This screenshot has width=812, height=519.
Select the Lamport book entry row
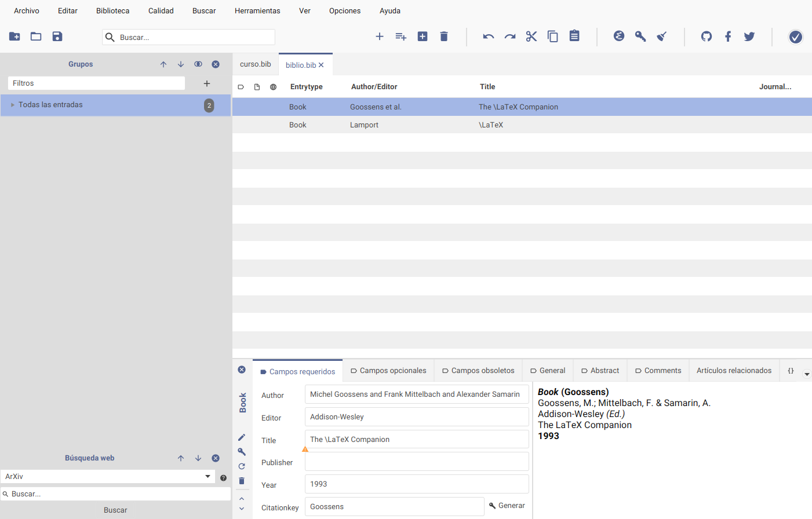[522, 125]
